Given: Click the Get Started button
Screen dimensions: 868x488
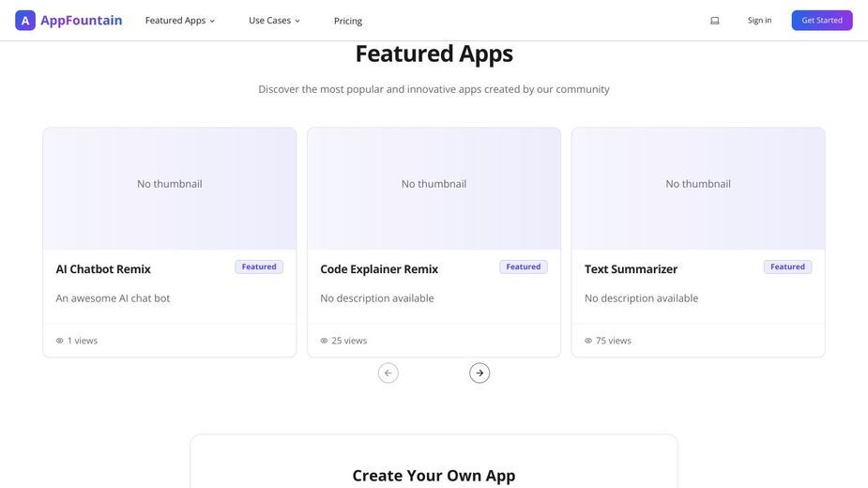Looking at the screenshot, I should tap(821, 21).
